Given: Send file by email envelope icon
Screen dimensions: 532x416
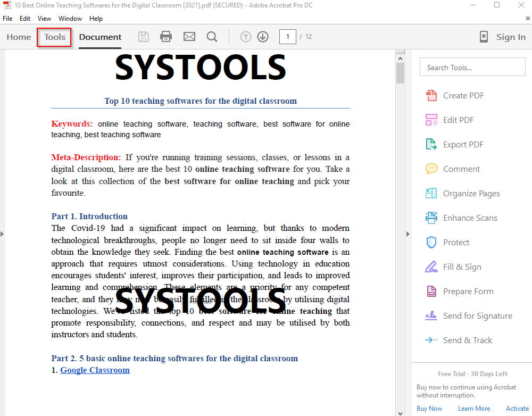Looking at the screenshot, I should click(x=189, y=36).
